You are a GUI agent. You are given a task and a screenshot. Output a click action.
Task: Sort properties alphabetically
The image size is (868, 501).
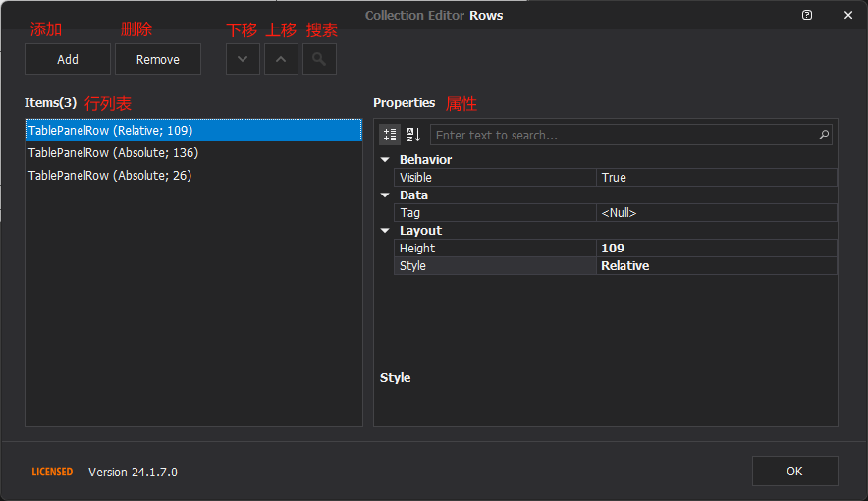point(413,135)
